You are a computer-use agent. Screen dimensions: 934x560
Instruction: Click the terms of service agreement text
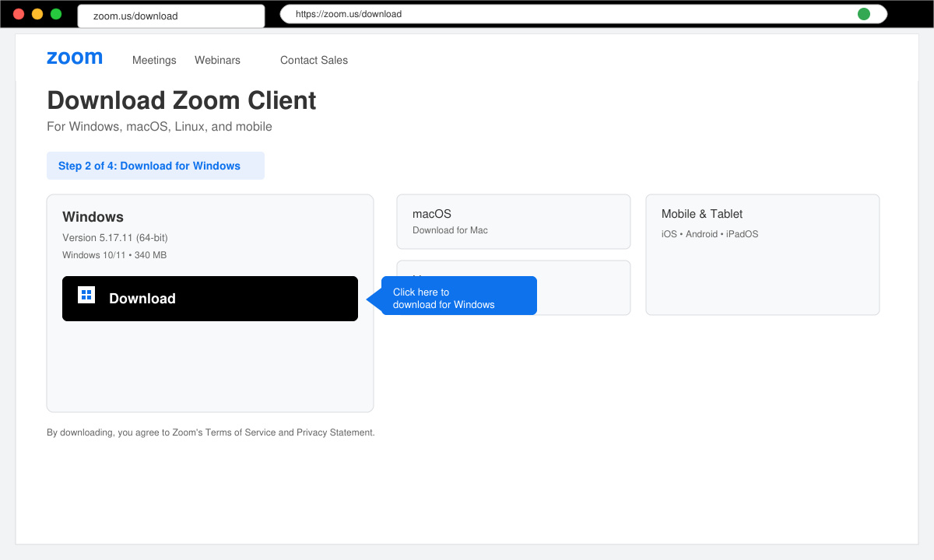[x=211, y=432]
